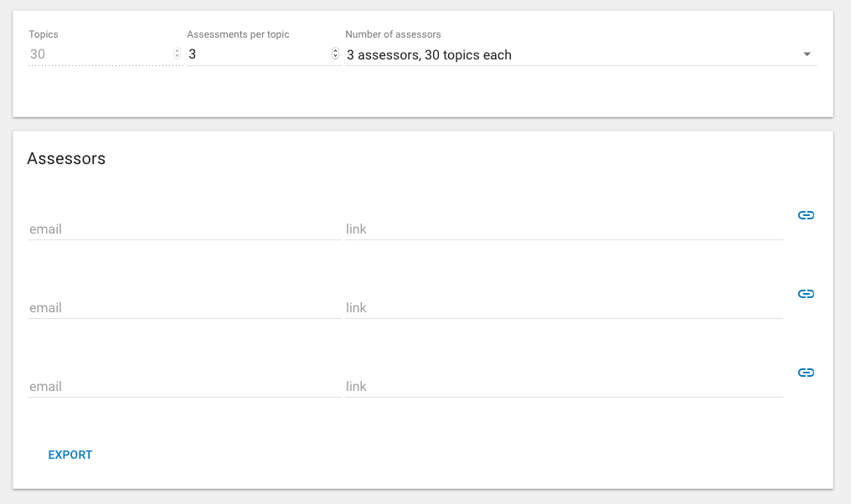Decrease Assessments per topic with the down arrow
This screenshot has width=851, height=504.
(x=335, y=56)
